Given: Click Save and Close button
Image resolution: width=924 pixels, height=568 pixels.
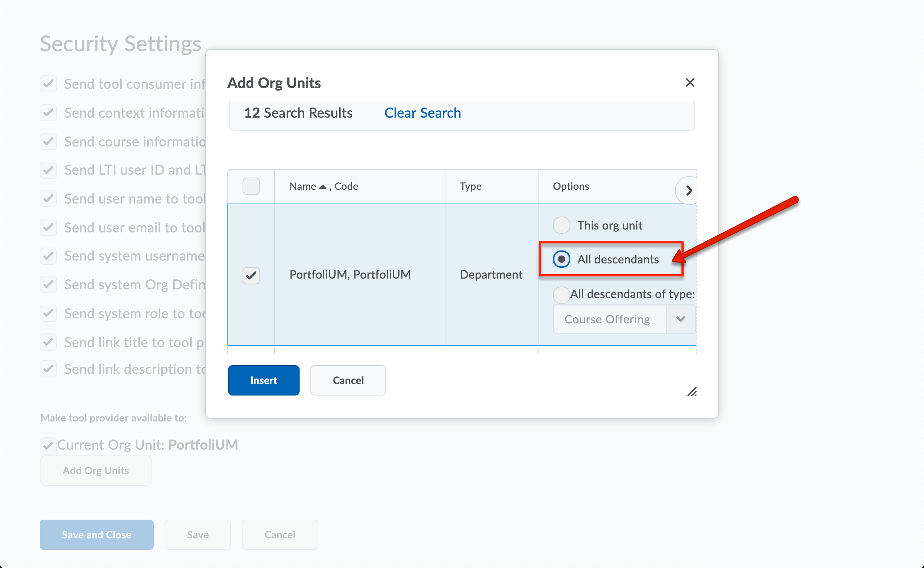Looking at the screenshot, I should point(97,534).
